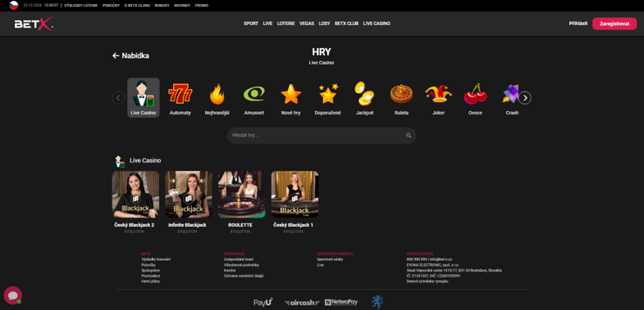
Task: Select the Jackpot coins icon
Action: [x=365, y=93]
